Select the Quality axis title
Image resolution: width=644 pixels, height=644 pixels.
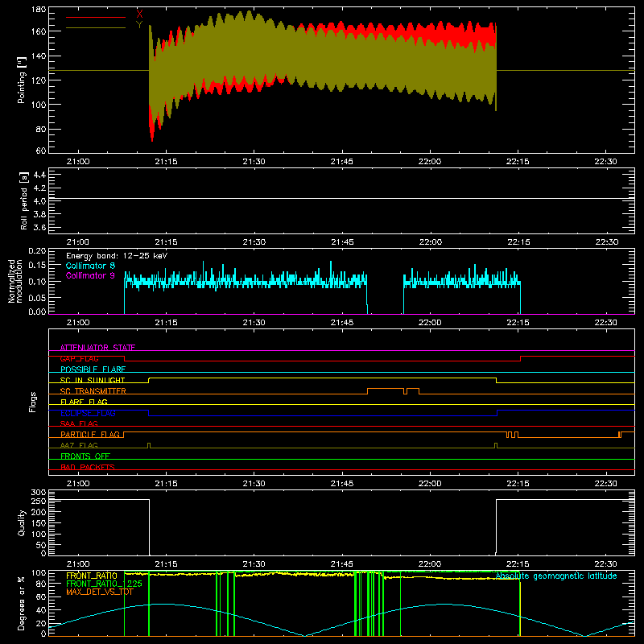tap(22, 522)
